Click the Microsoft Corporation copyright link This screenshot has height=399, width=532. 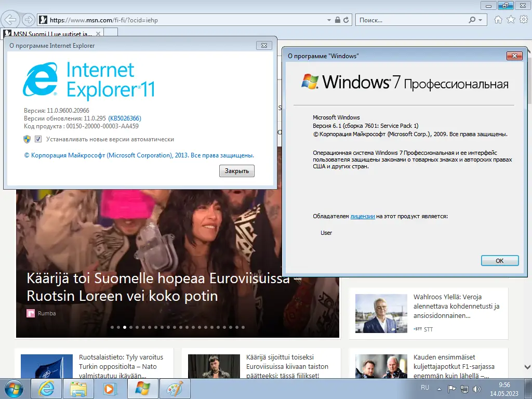(x=139, y=155)
